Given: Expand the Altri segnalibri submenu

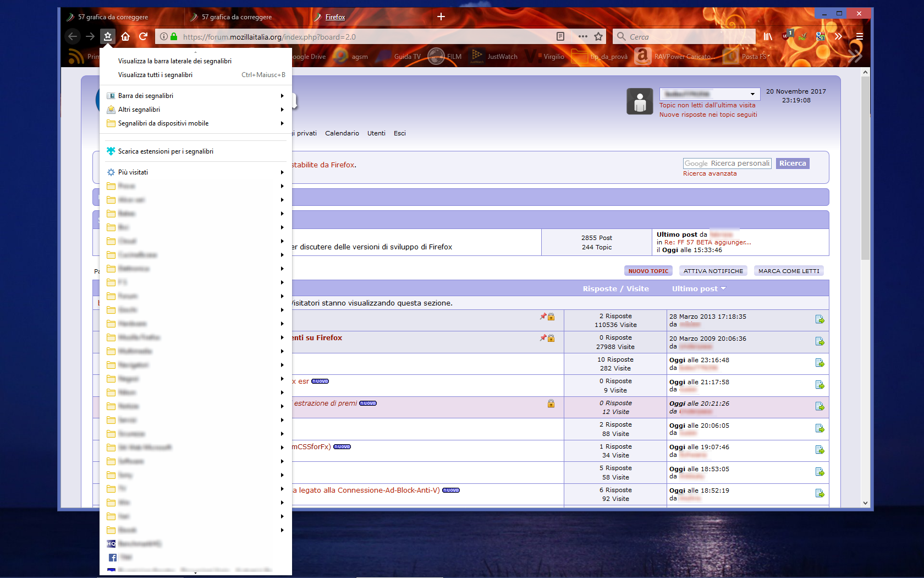Looking at the screenshot, I should (x=196, y=110).
